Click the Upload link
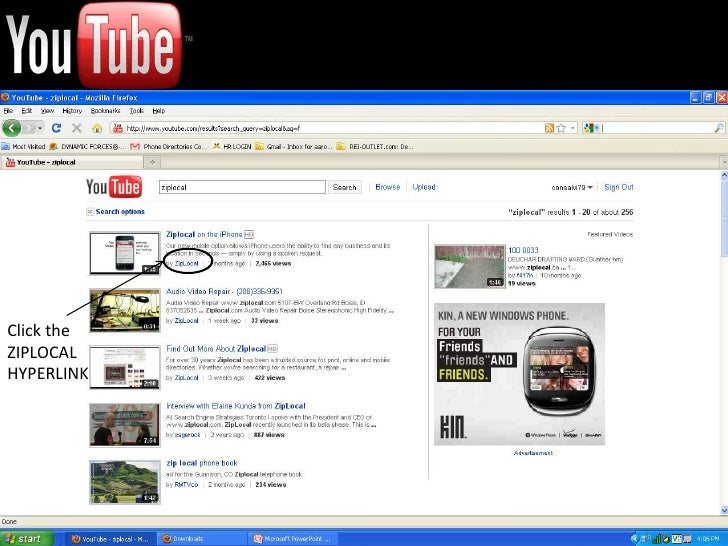This screenshot has height=546, width=728. click(424, 187)
